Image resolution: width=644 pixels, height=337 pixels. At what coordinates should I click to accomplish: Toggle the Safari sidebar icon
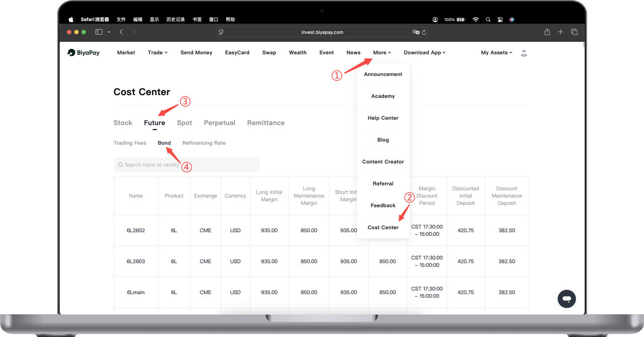[x=99, y=32]
